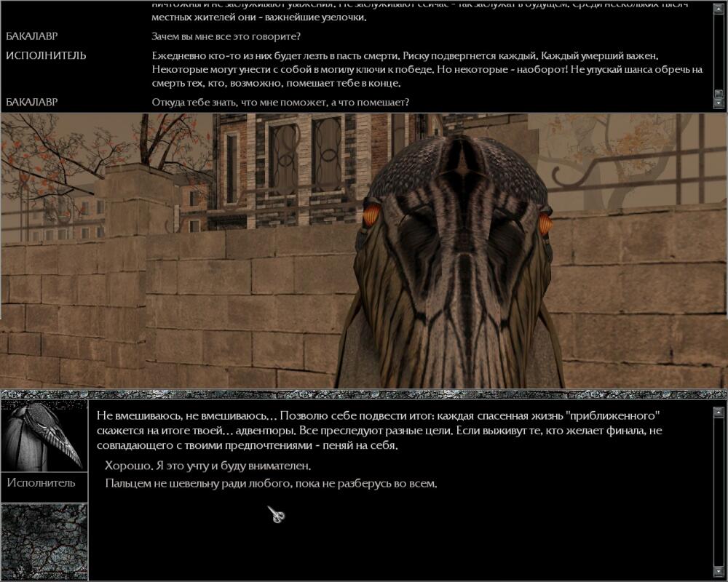This screenshot has width=728, height=582.
Task: Click the Исполнитель portrait thumbnail
Action: pos(44,436)
